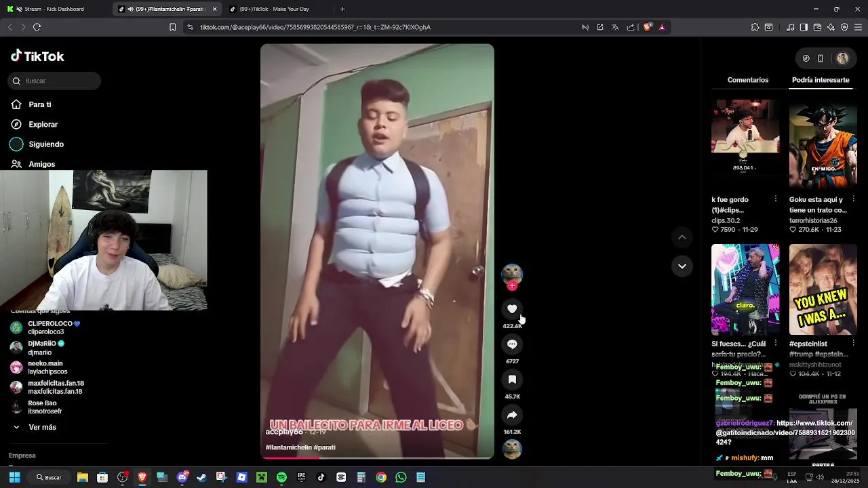Open the 'k fue gordo' video thumbnail
The height and width of the screenshot is (488, 868).
click(745, 144)
